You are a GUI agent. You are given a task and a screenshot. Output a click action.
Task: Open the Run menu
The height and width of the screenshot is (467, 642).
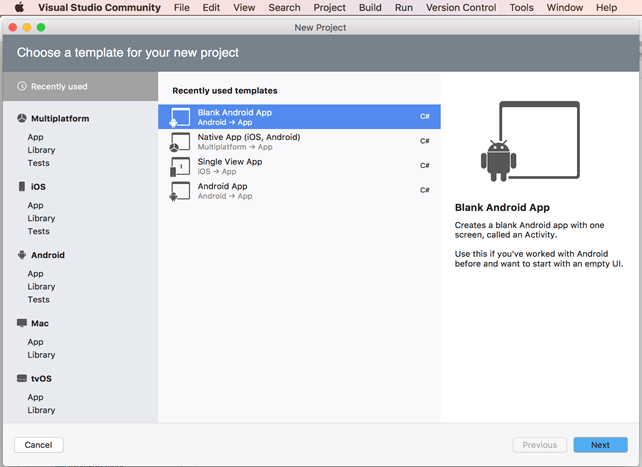click(404, 7)
